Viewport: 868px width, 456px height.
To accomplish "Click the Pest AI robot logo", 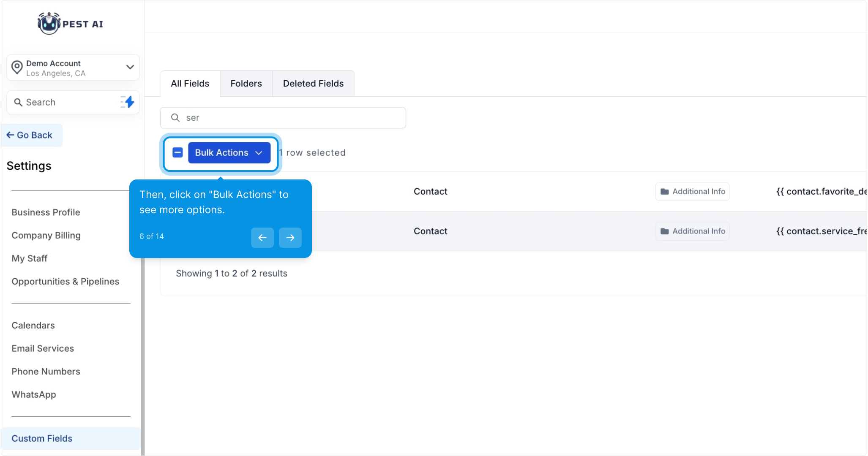I will [49, 24].
